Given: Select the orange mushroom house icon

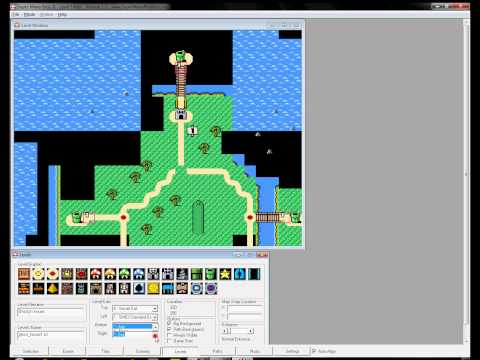Looking at the screenshot, I should tap(110, 274).
